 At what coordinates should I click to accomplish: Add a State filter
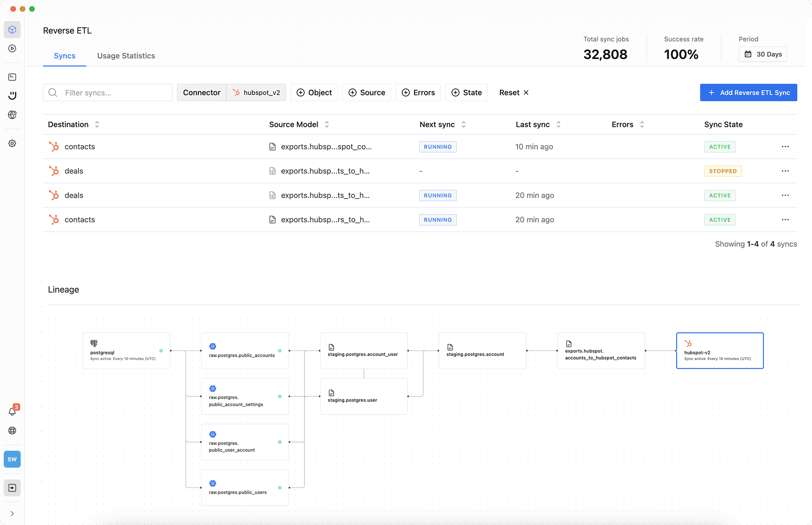click(x=466, y=93)
